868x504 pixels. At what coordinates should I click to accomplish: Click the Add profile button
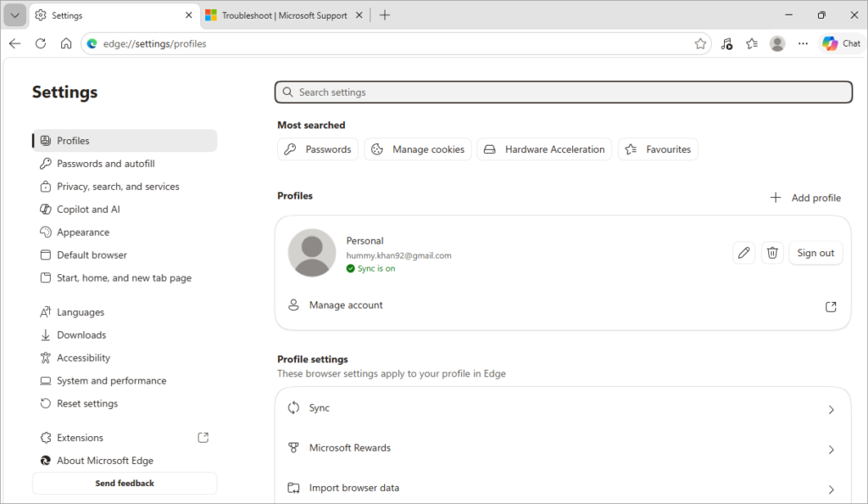point(805,198)
